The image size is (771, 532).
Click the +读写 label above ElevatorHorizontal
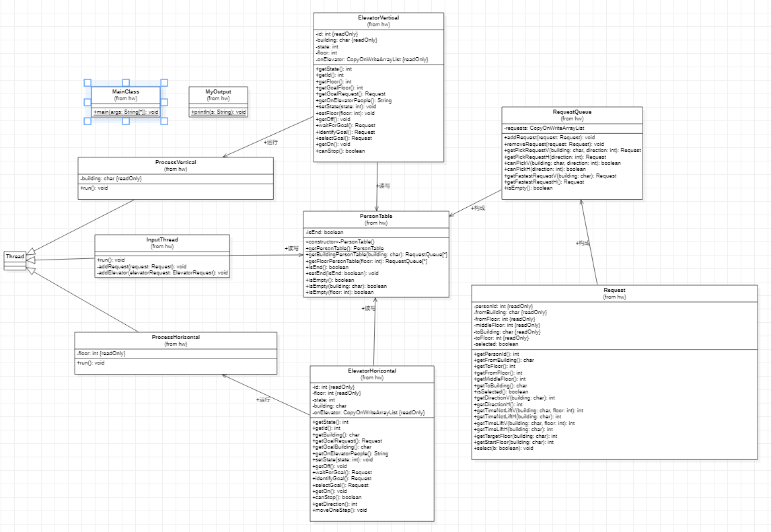(x=368, y=309)
